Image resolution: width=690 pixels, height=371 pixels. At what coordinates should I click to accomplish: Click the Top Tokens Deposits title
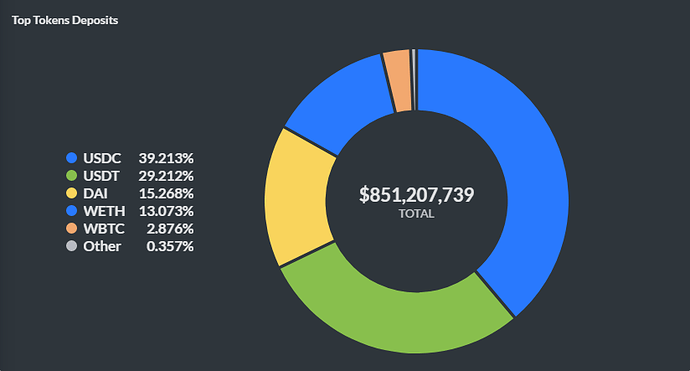(65, 20)
